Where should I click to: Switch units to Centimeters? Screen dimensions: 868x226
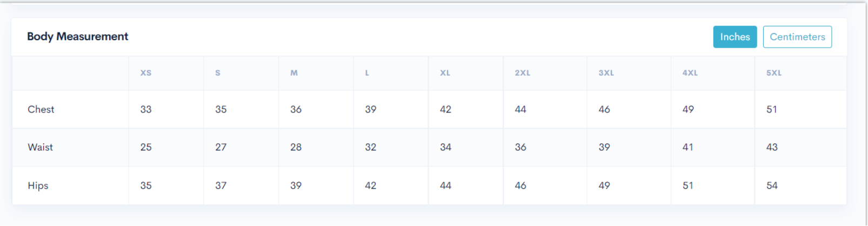click(797, 37)
